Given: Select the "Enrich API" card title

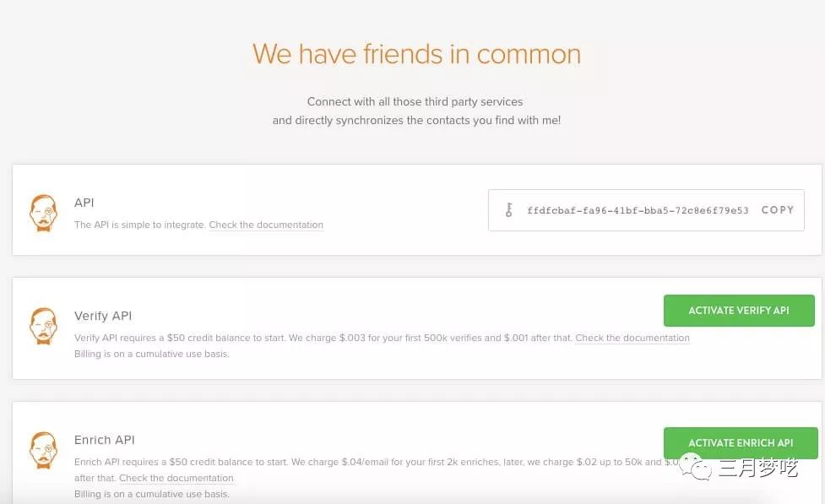Looking at the screenshot, I should [105, 440].
